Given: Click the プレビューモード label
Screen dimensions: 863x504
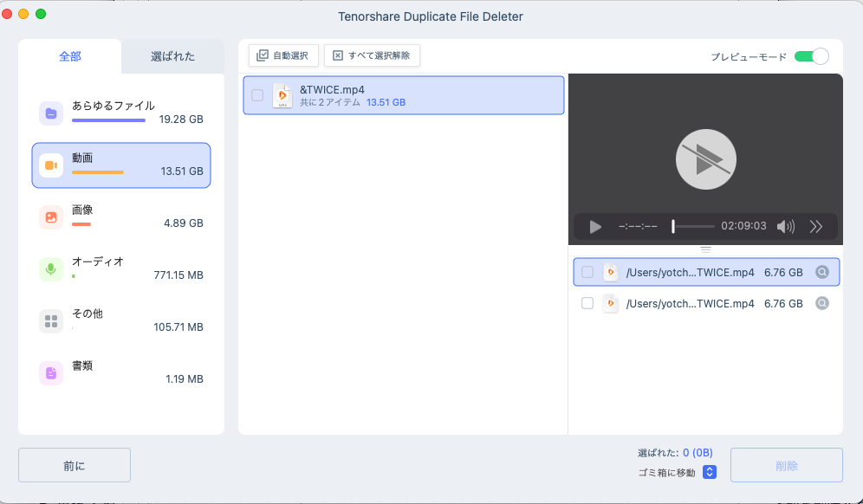Looking at the screenshot, I should tap(749, 56).
